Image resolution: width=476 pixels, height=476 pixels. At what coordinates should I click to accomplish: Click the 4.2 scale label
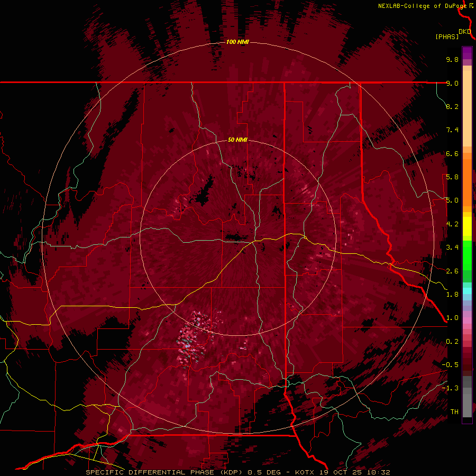click(x=452, y=224)
